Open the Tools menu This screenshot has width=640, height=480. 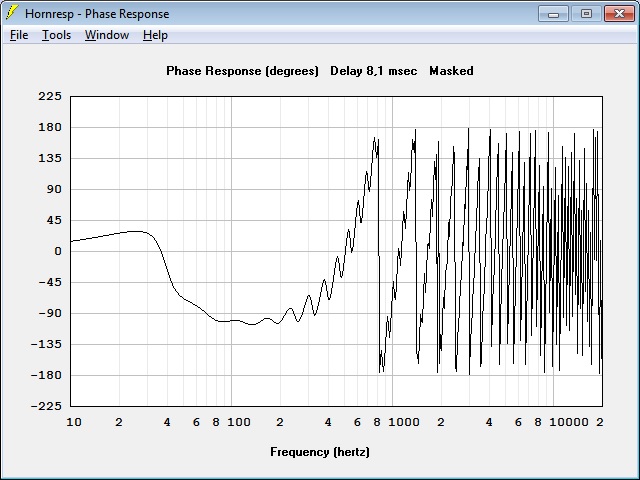pos(56,35)
